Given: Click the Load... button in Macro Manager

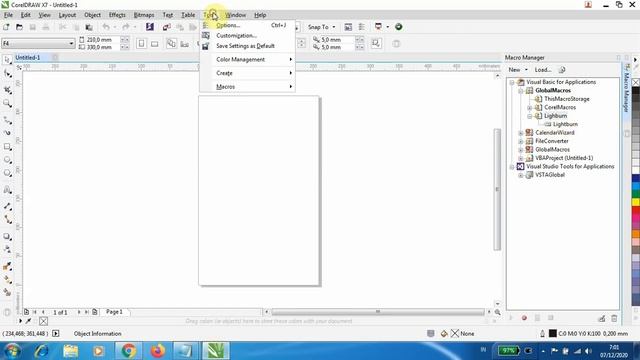Looking at the screenshot, I should click(543, 70).
